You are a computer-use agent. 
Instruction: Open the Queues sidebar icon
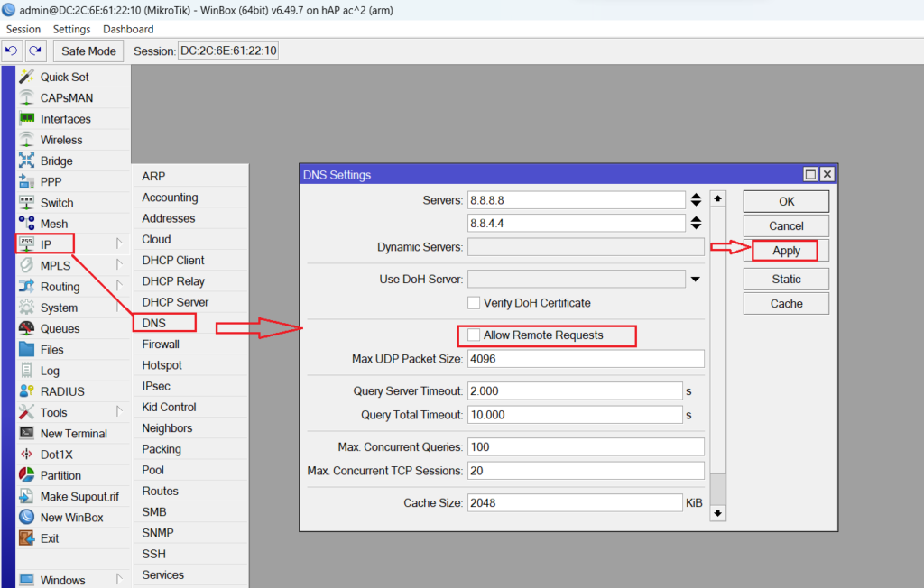coord(27,328)
